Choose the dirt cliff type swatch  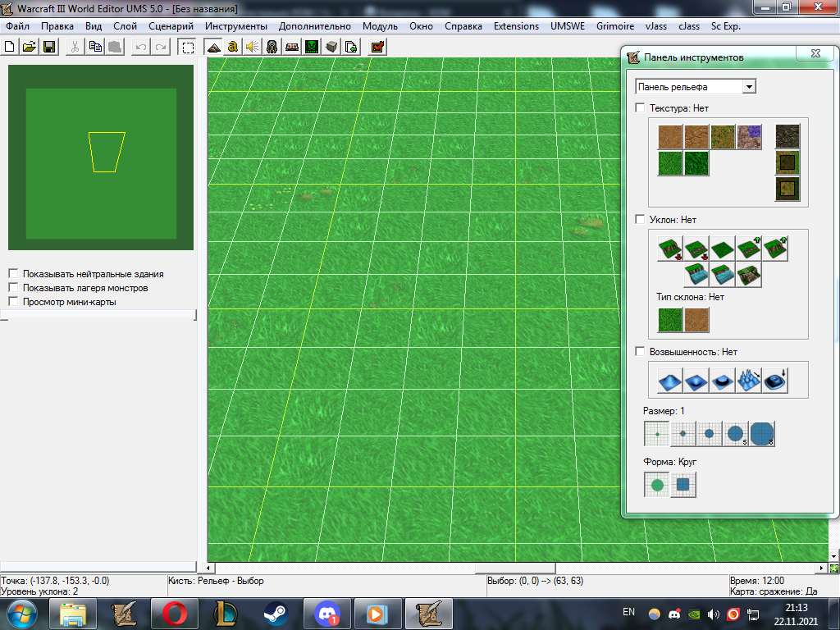click(696, 319)
